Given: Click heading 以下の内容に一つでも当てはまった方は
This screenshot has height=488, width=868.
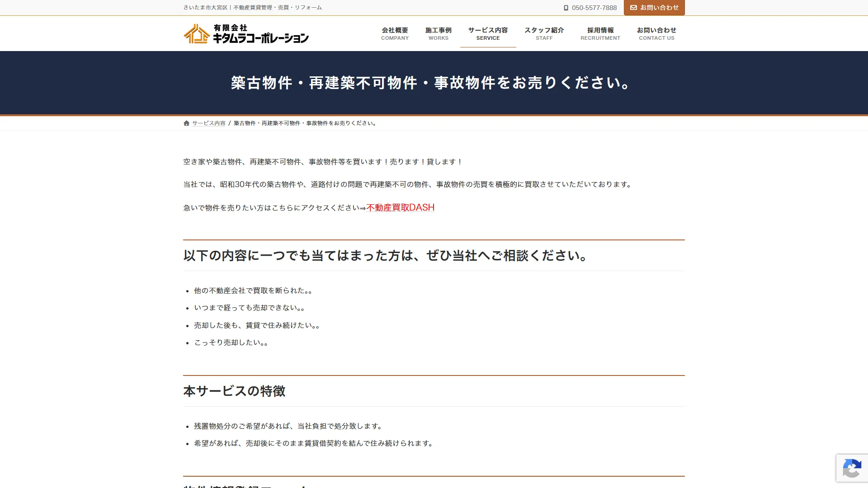Looking at the screenshot, I should 386,256.
